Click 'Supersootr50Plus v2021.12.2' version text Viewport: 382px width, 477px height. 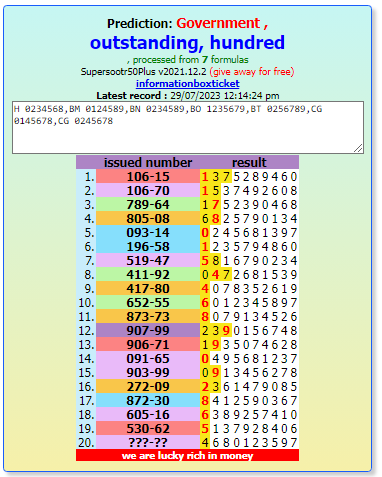tap(143, 72)
